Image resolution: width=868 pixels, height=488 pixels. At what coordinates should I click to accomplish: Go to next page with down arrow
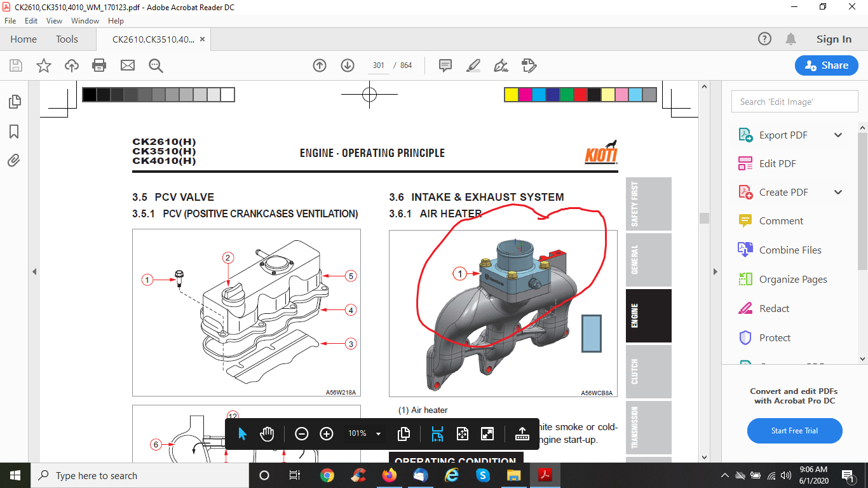347,65
